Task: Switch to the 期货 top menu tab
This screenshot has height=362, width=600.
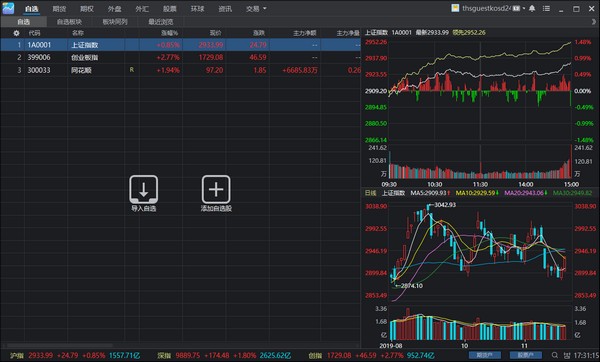Action: (x=59, y=8)
